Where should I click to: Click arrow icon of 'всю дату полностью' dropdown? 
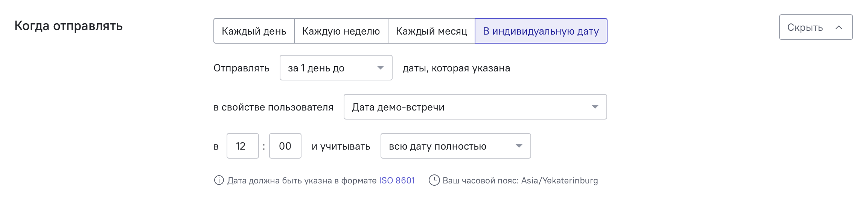tap(519, 146)
